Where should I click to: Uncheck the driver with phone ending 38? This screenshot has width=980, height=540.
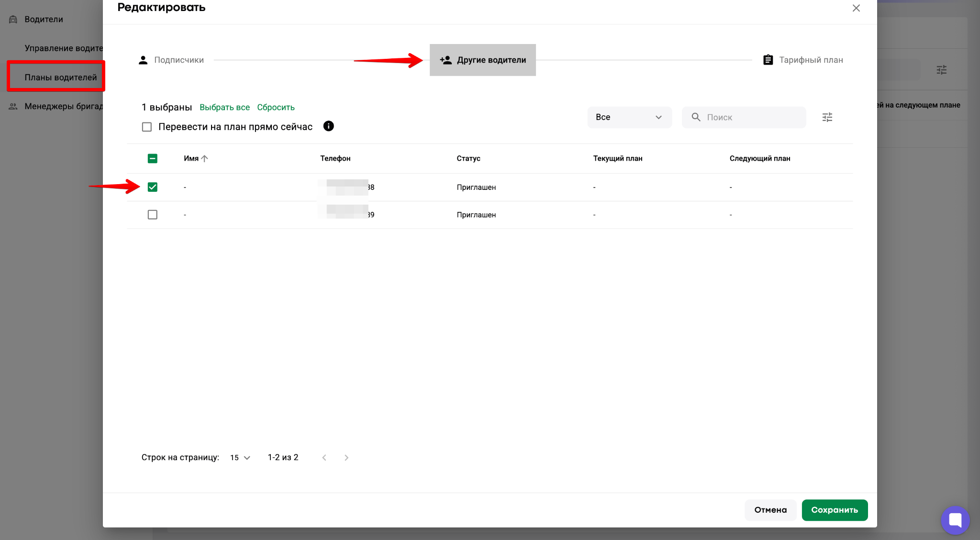click(153, 187)
